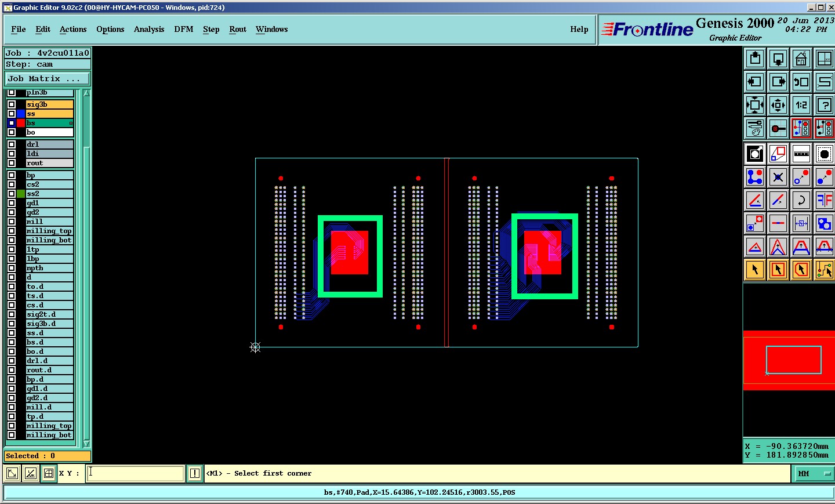The width and height of the screenshot is (835, 504).
Task: Toggle the checkbox for layer bo
Action: [x=11, y=132]
